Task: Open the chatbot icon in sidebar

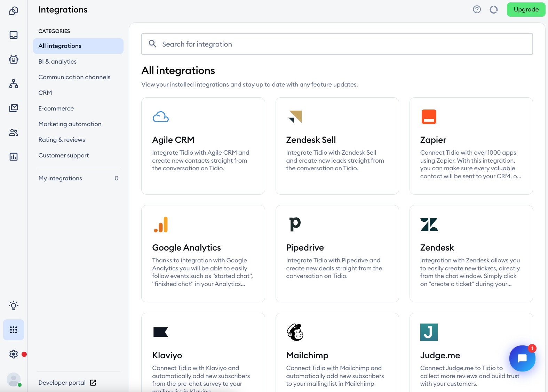Action: pyautogui.click(x=14, y=59)
